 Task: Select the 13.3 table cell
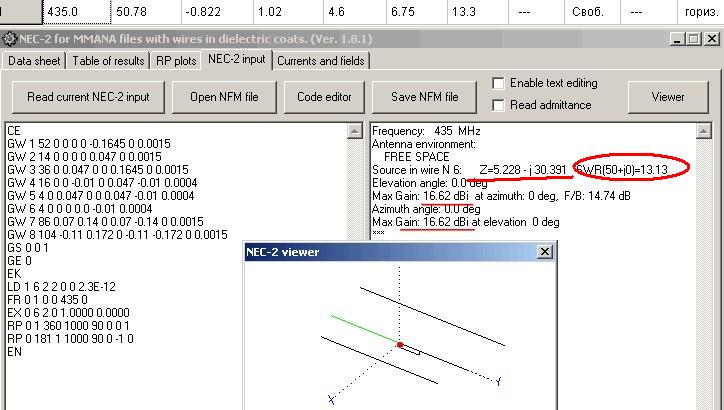click(x=477, y=12)
